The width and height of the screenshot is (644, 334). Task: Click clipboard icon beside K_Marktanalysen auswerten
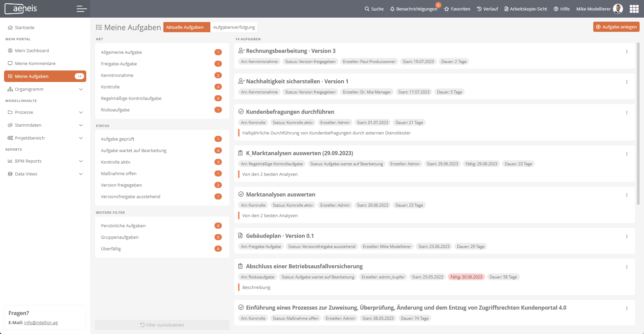(240, 153)
